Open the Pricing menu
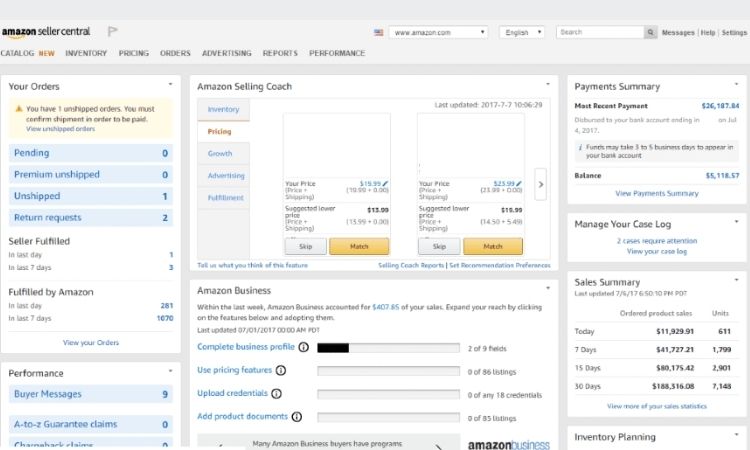750x450 pixels. (x=133, y=53)
